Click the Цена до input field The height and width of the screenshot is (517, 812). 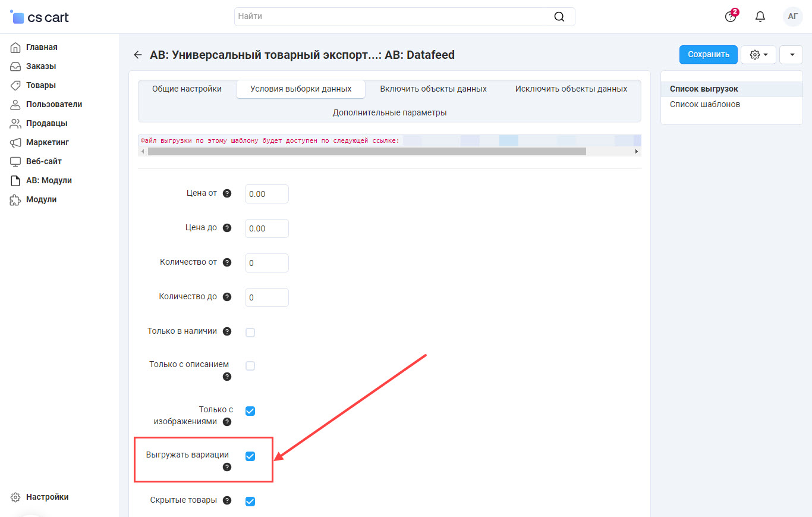coord(267,228)
